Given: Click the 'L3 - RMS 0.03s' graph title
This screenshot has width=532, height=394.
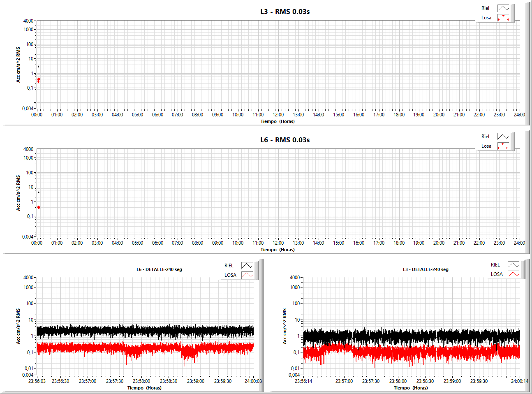Looking at the screenshot, I should 285,12.
